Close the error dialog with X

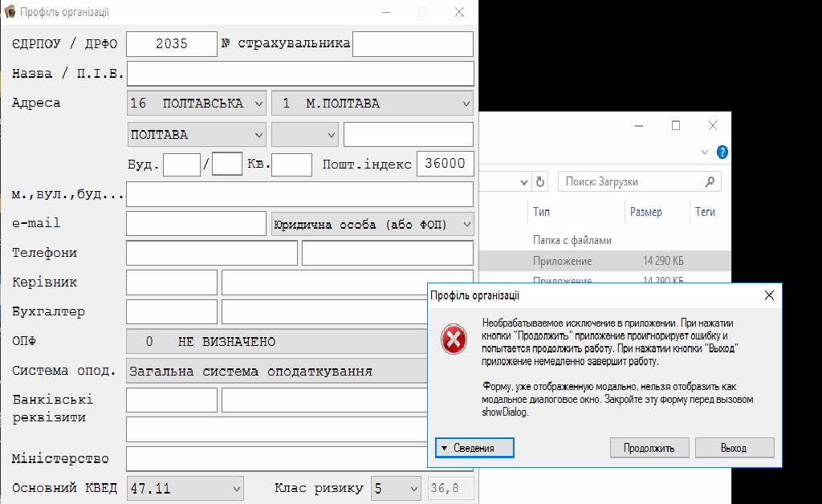click(769, 295)
